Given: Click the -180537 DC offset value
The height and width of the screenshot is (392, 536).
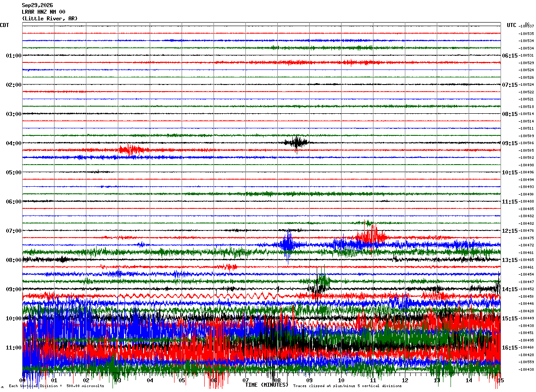Looking at the screenshot, I should click(526, 26).
